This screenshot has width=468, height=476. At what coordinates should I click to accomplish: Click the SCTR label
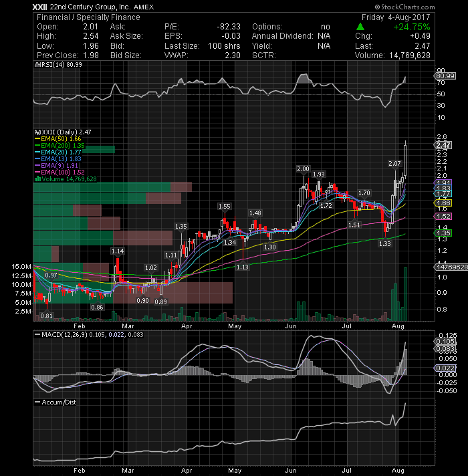(x=263, y=55)
